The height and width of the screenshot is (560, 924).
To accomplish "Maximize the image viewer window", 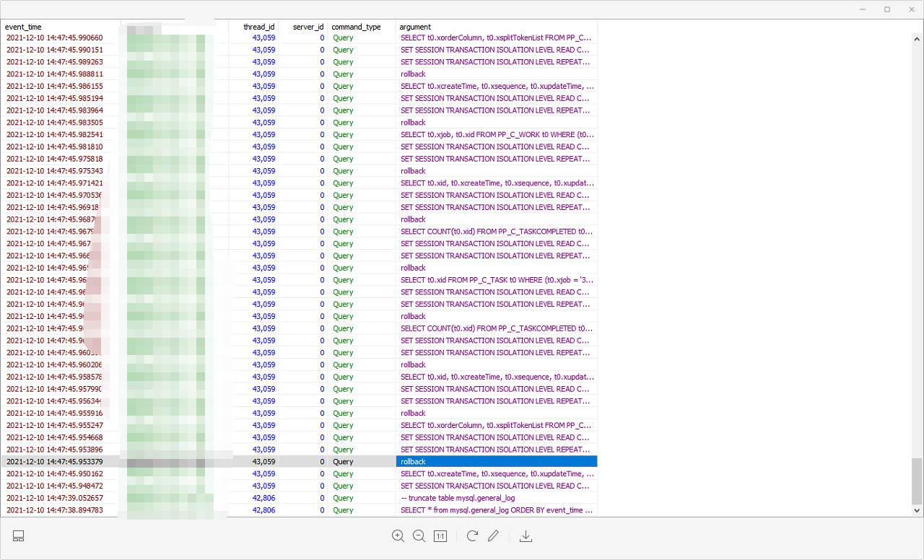I will point(887,9).
